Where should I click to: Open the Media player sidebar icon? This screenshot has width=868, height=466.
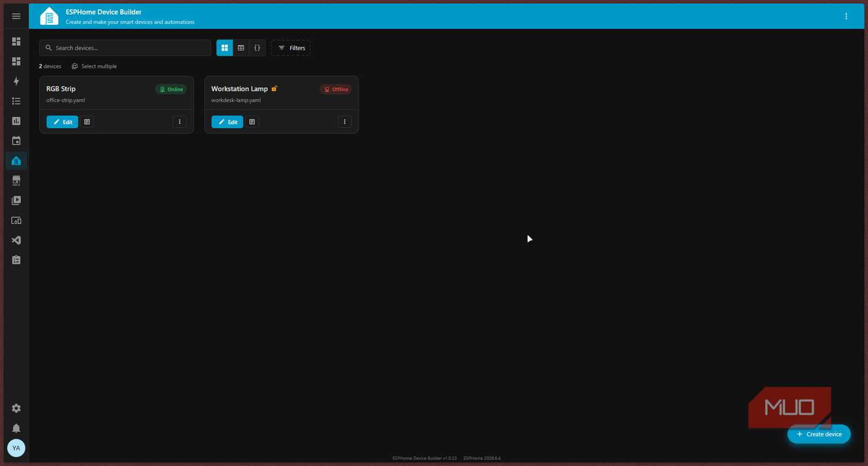[x=16, y=201]
